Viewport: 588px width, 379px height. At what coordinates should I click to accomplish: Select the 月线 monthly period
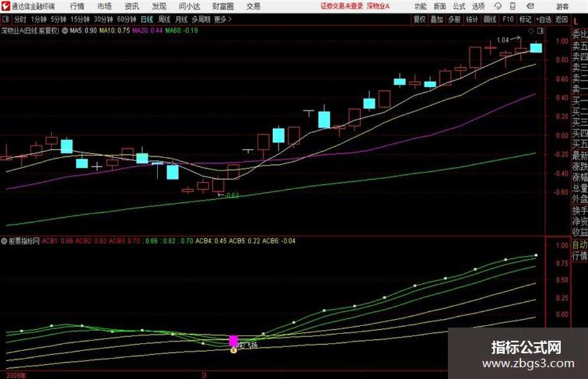(x=181, y=19)
